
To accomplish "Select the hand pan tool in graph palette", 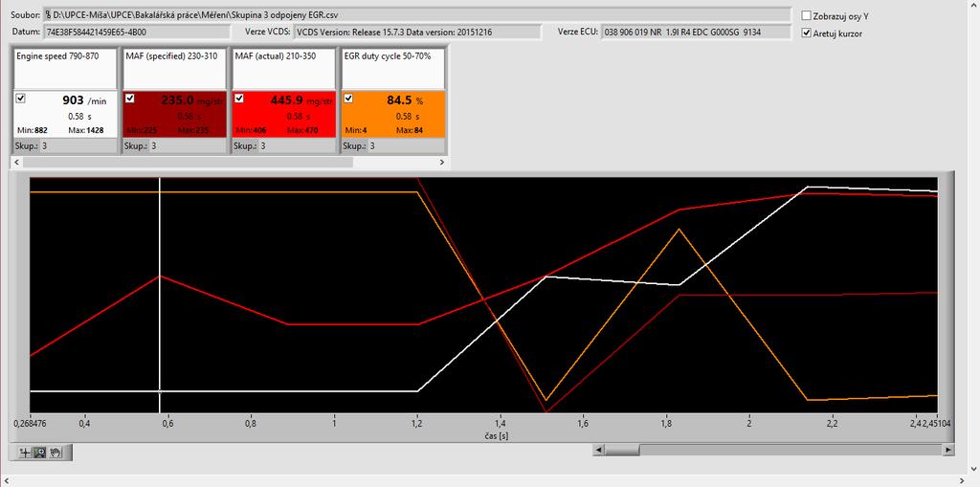I will tap(55, 453).
